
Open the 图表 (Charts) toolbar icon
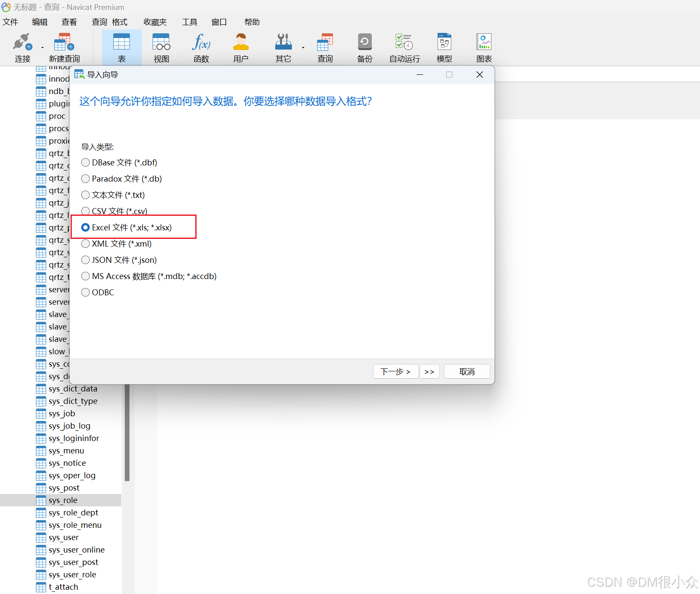484,47
